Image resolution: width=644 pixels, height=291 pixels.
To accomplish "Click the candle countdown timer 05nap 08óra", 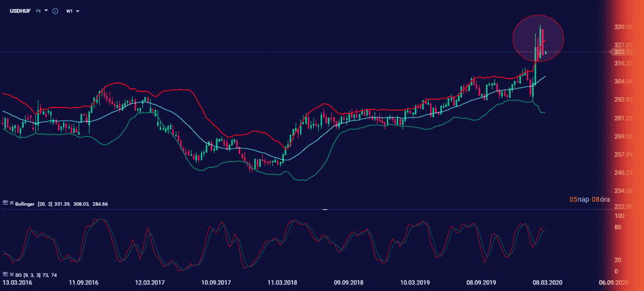I will pos(589,199).
